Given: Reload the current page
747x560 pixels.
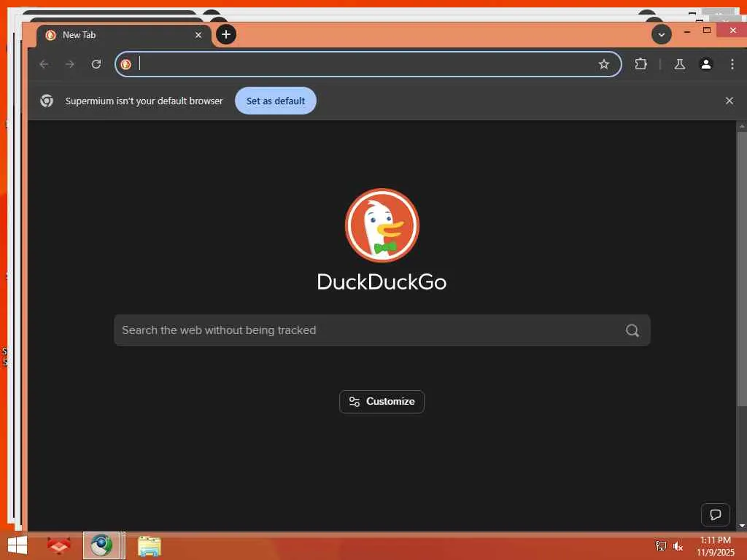Looking at the screenshot, I should pos(96,64).
